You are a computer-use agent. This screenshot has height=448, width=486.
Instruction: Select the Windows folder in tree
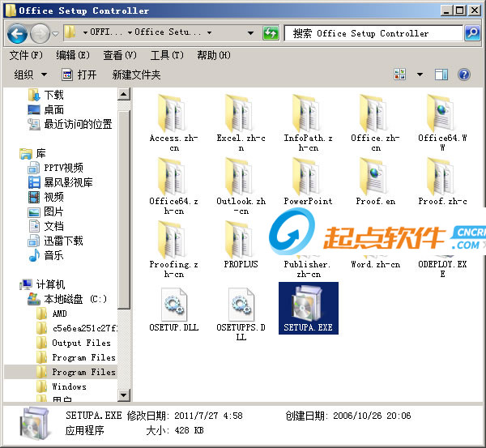click(x=62, y=386)
